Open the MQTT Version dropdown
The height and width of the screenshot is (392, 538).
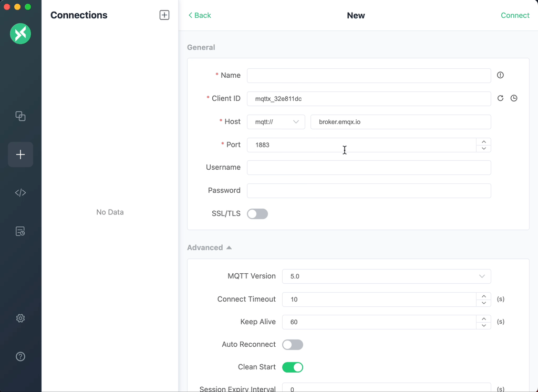[x=386, y=276]
